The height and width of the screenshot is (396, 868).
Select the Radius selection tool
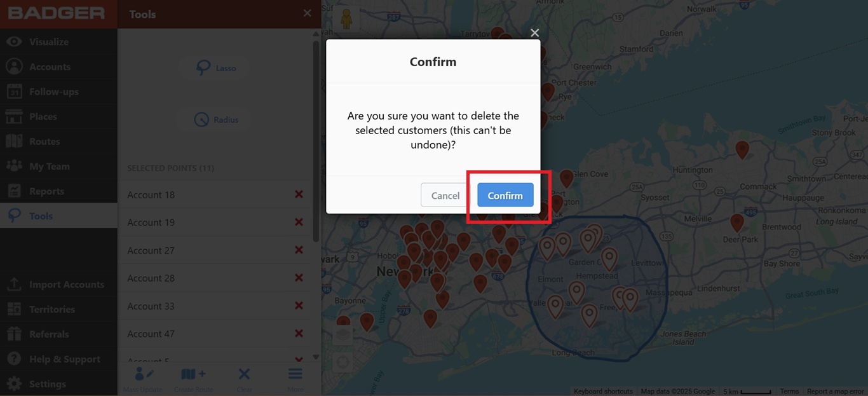tap(217, 119)
